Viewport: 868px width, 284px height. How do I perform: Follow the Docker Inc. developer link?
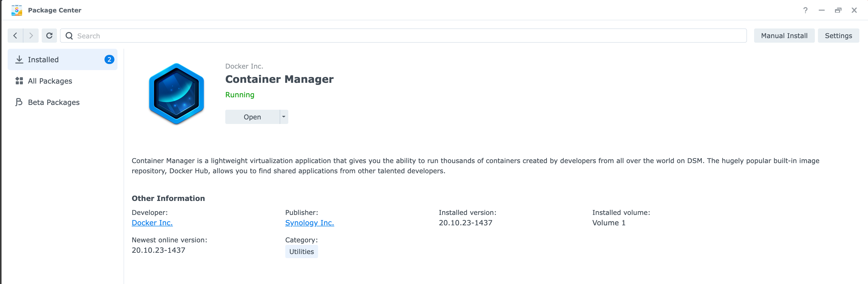[152, 223]
